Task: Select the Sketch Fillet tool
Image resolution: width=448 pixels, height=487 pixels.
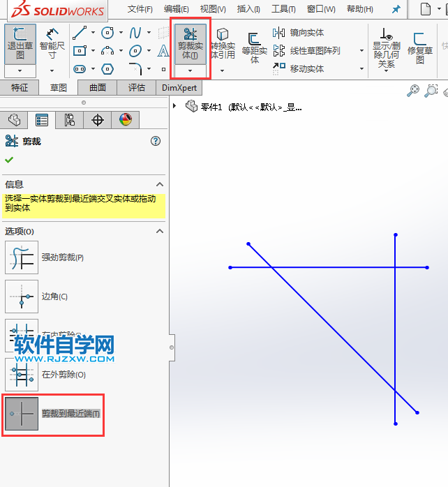Action: (x=135, y=69)
